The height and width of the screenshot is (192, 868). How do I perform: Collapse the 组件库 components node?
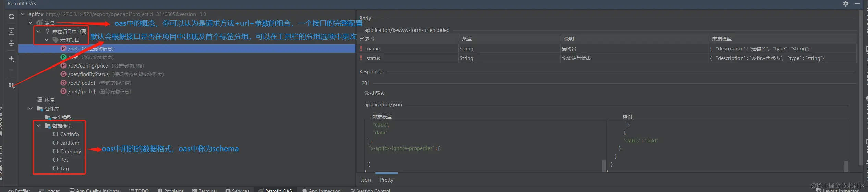[31, 108]
